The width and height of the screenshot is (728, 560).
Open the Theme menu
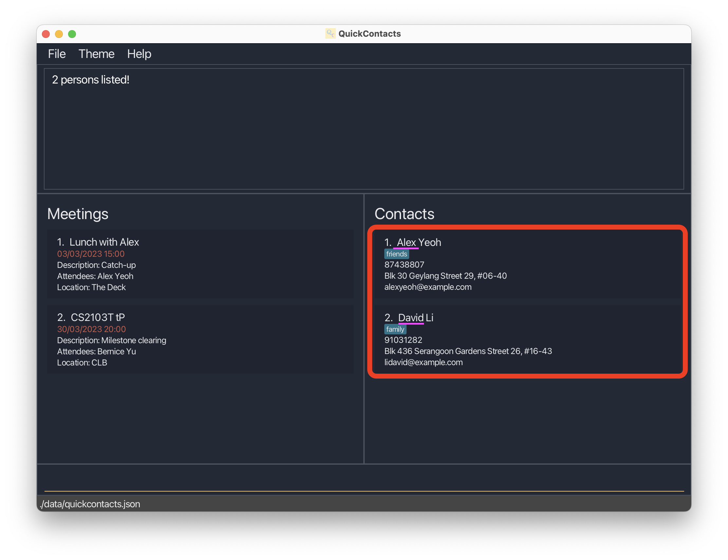[x=96, y=54]
